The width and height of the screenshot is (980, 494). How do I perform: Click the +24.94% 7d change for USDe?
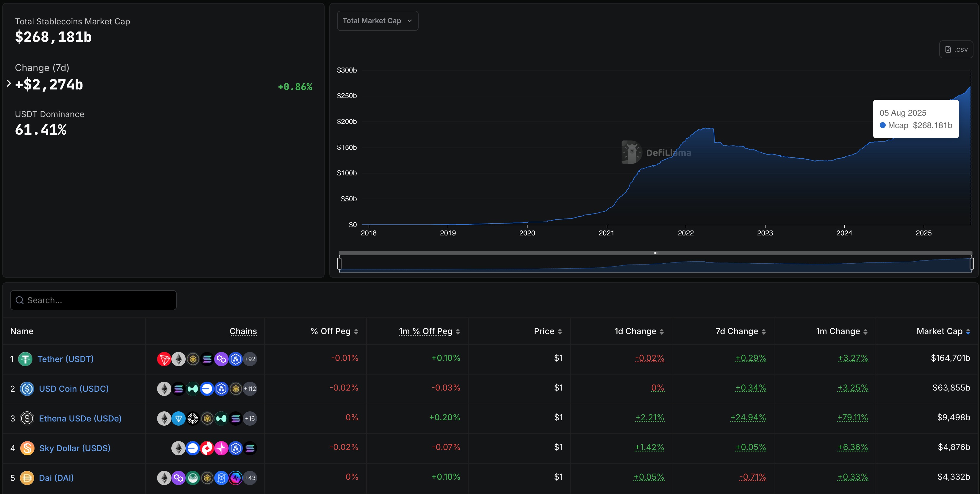click(x=748, y=418)
